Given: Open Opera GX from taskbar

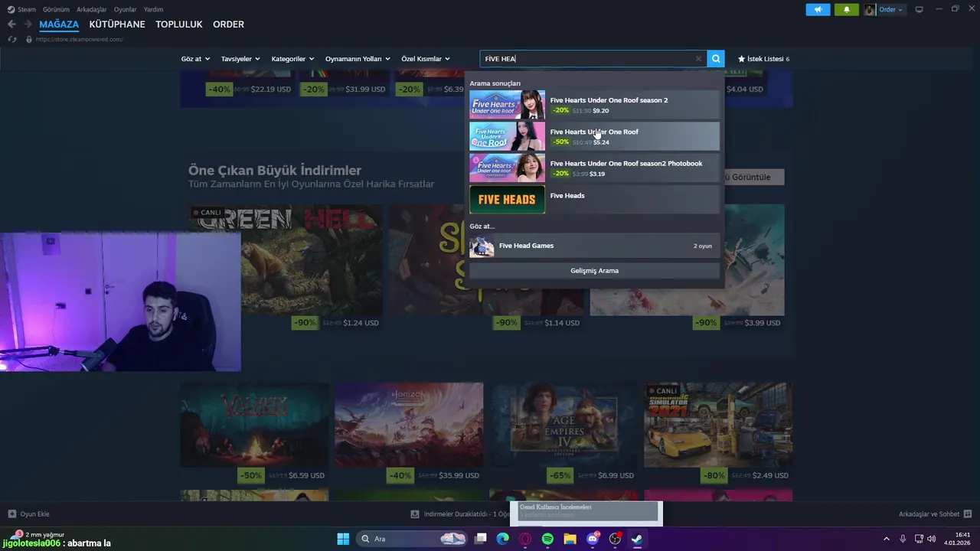Looking at the screenshot, I should click(x=525, y=539).
